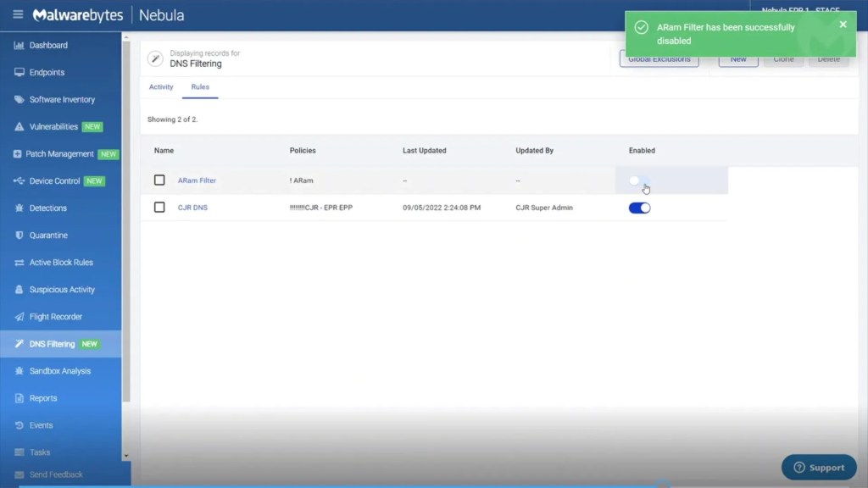Select the ARam Filter row checkbox
Image resolution: width=868 pixels, height=488 pixels.
(159, 180)
